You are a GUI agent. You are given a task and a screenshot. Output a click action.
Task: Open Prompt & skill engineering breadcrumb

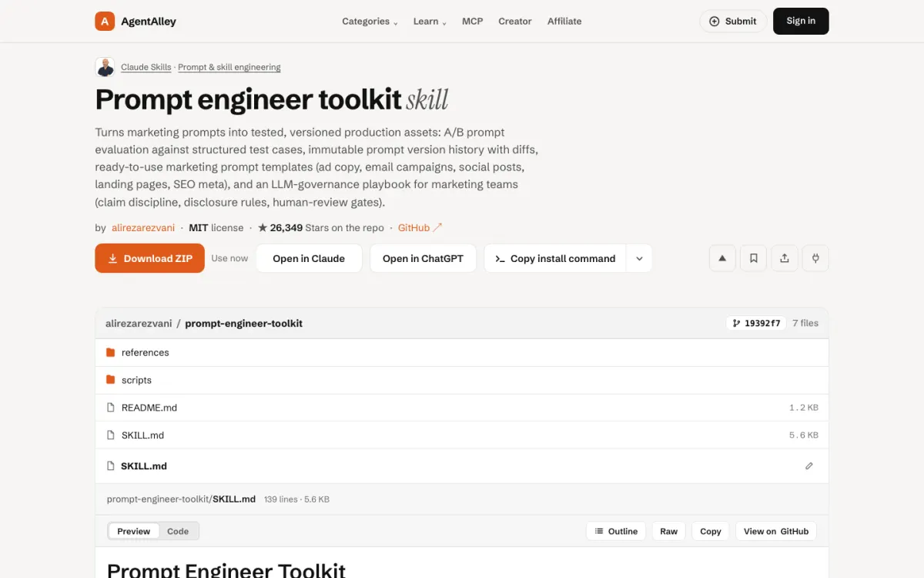tap(229, 67)
